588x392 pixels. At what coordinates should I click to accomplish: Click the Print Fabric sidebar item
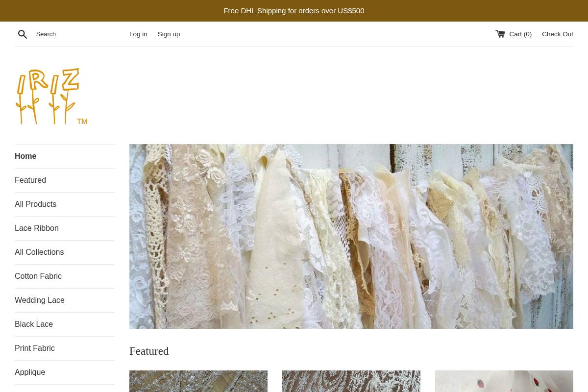pyautogui.click(x=34, y=348)
